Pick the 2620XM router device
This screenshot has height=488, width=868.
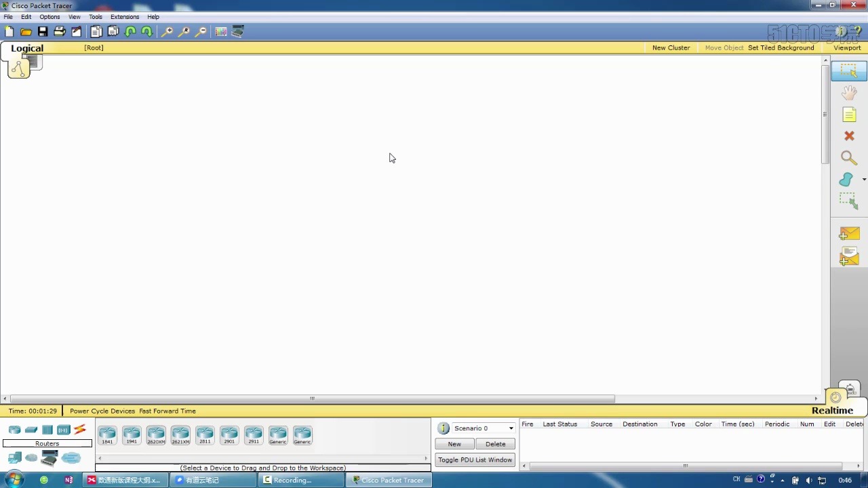click(x=156, y=435)
